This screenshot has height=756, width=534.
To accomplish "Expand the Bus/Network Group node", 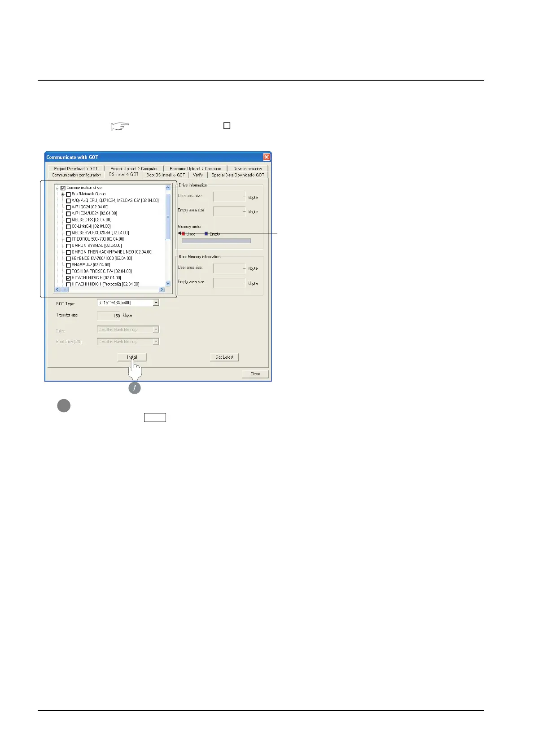I will 63,194.
